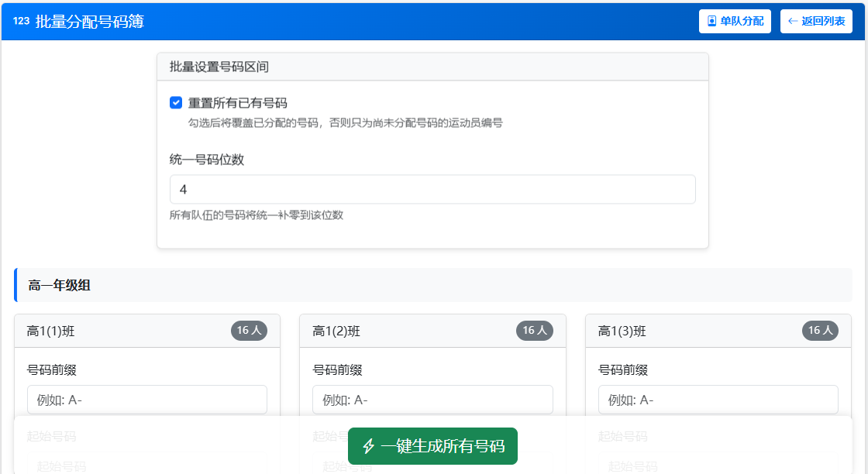Click the ID badge icon on 单队分配 button
The image size is (868, 474).
(711, 21)
